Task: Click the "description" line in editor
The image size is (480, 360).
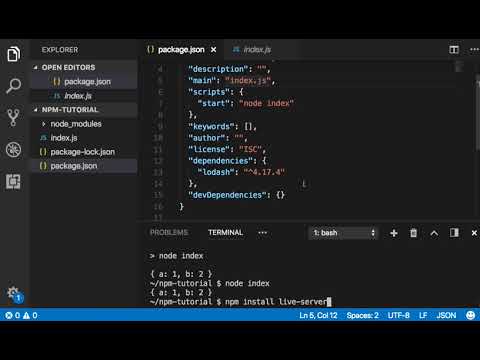Action: 229,69
